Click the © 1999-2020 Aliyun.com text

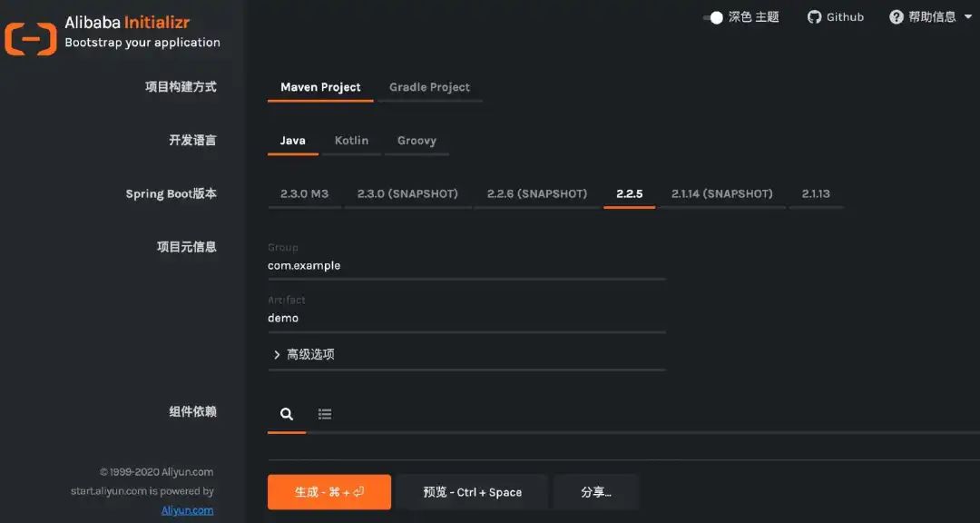[156, 472]
